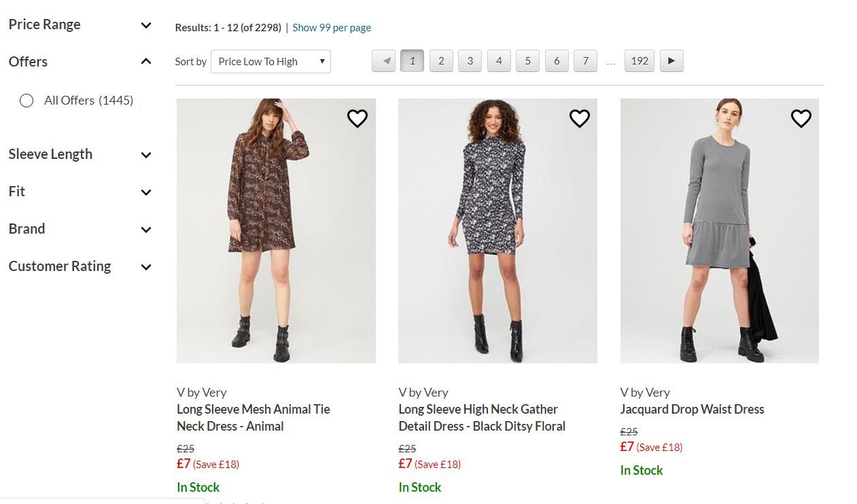The image size is (857, 504).
Task: Expand the Fit filter
Action: tap(145, 192)
